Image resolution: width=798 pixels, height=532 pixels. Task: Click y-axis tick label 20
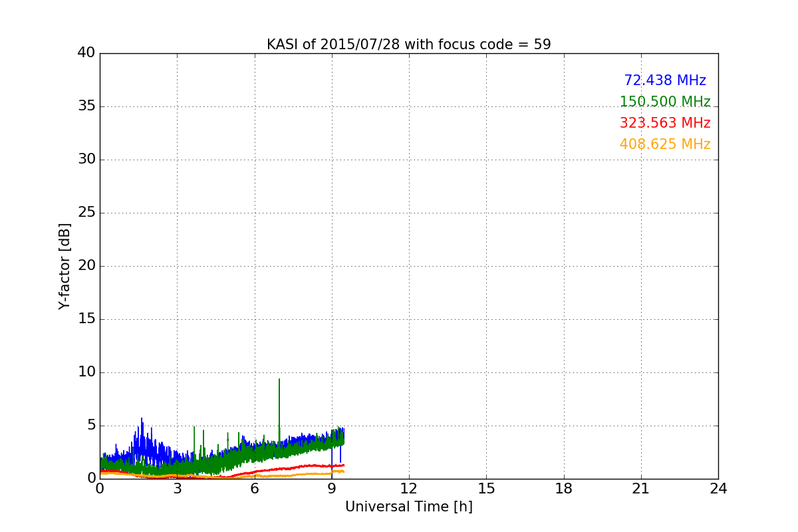[x=86, y=266]
